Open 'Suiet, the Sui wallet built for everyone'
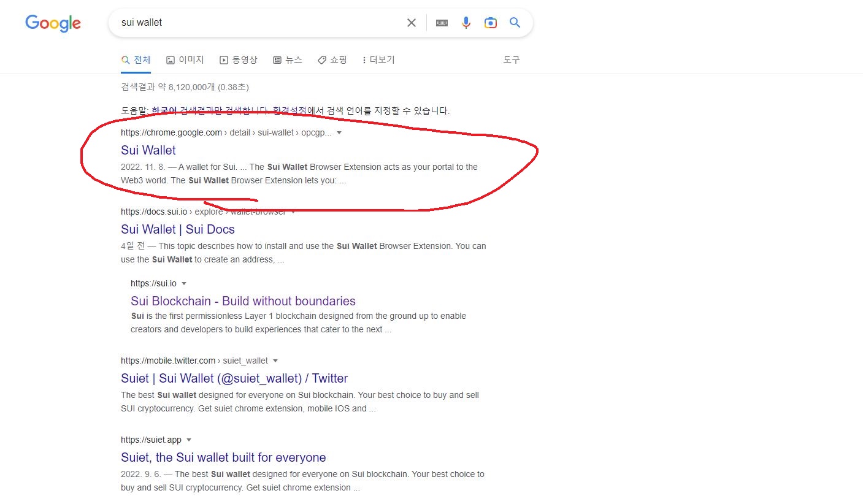The height and width of the screenshot is (504, 863). (x=223, y=457)
